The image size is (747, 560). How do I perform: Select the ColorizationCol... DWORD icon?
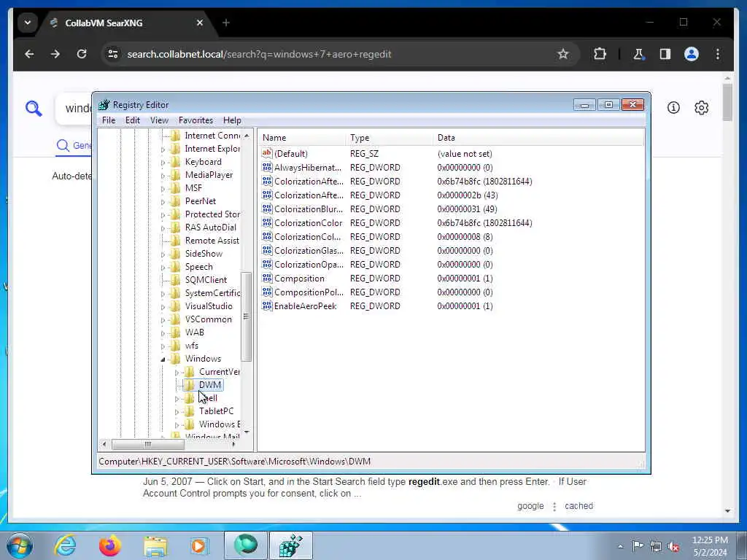267,236
